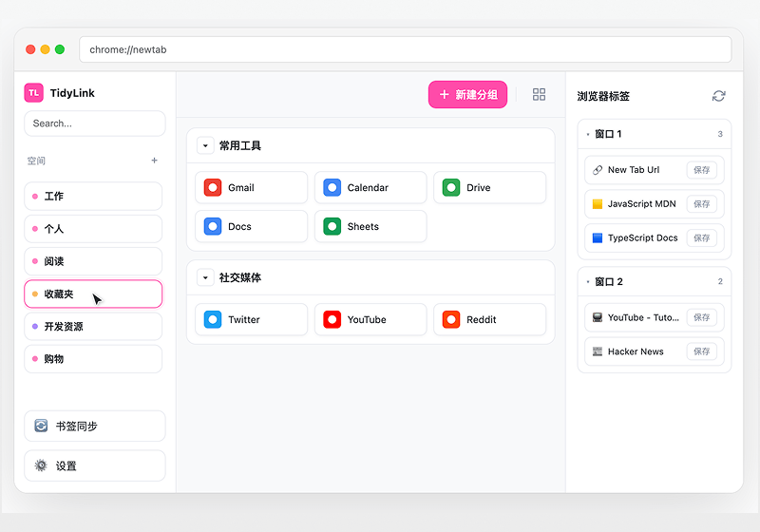Select the 收藏夹 space
The height and width of the screenshot is (532, 760).
point(93,294)
